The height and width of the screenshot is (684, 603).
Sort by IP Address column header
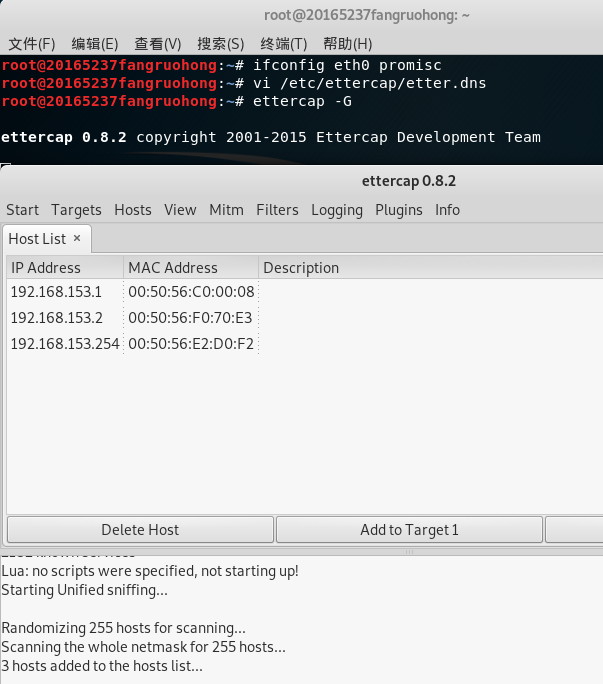click(65, 267)
